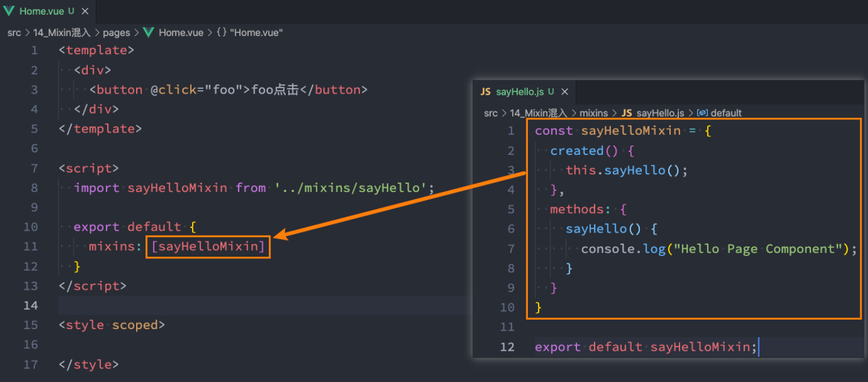Open '14_Mixin混入' breadcrumb in Home.vue path
The width and height of the screenshot is (868, 382).
pos(62,33)
